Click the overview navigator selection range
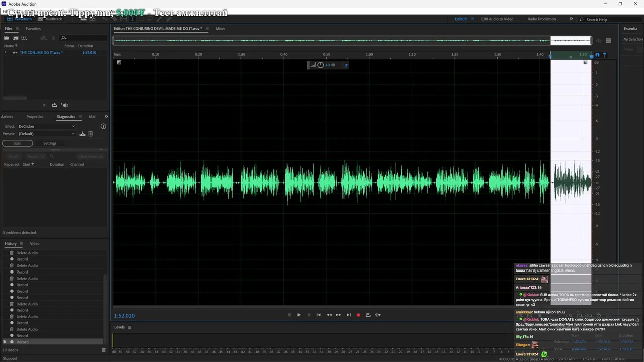The image size is (644, 362). coord(571,41)
